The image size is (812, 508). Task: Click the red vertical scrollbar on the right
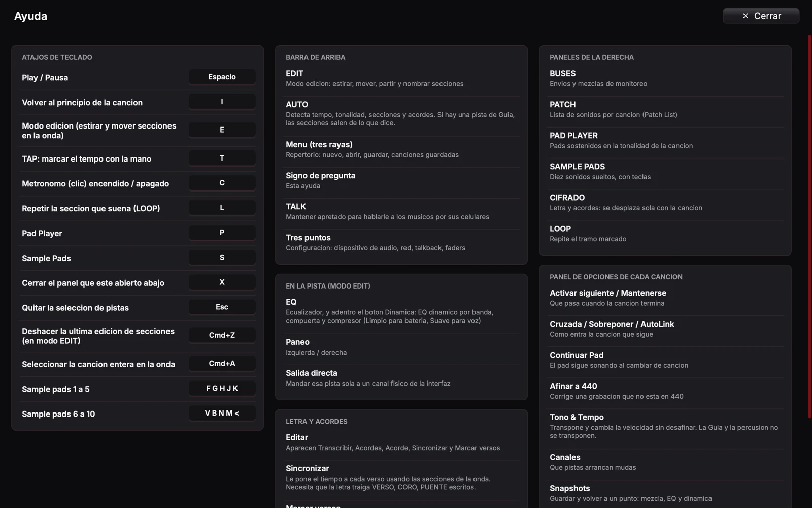(x=809, y=226)
